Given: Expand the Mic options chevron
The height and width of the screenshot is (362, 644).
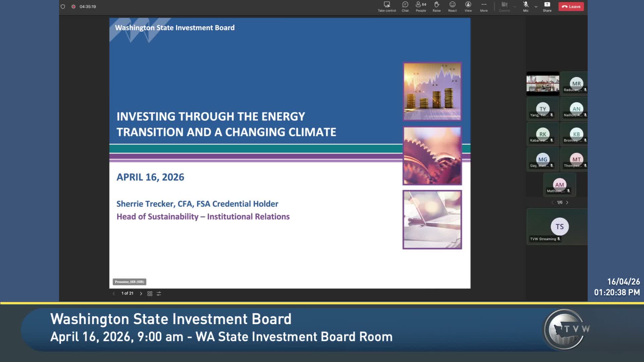Looking at the screenshot, I should [x=536, y=7].
